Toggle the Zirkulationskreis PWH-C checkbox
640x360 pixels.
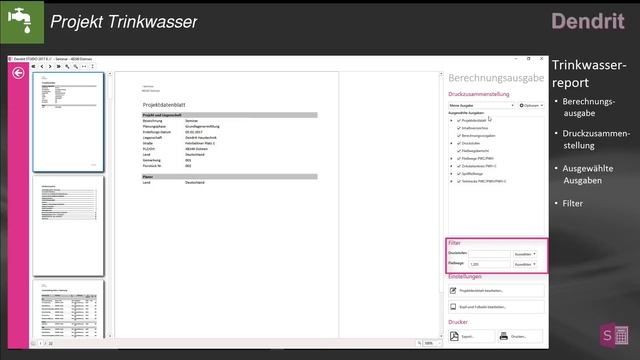click(x=459, y=166)
